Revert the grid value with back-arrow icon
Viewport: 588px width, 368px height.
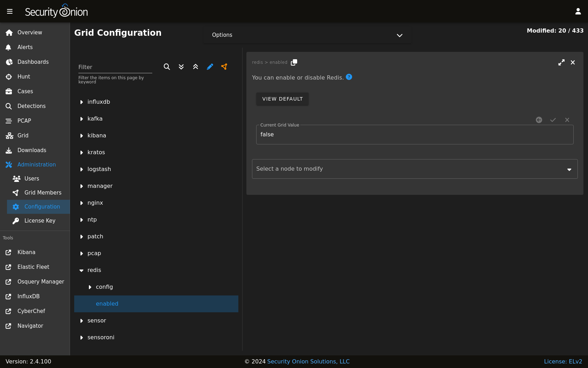[539, 120]
